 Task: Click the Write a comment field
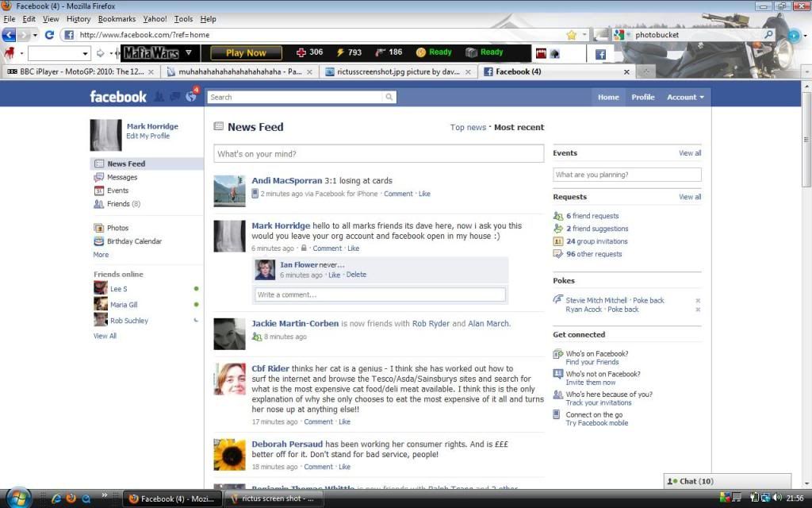click(380, 295)
